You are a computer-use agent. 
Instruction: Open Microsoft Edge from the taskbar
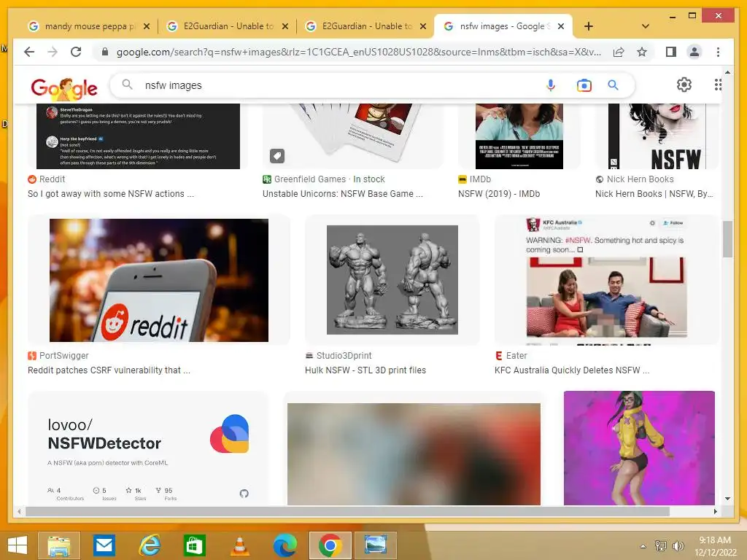[x=285, y=545]
